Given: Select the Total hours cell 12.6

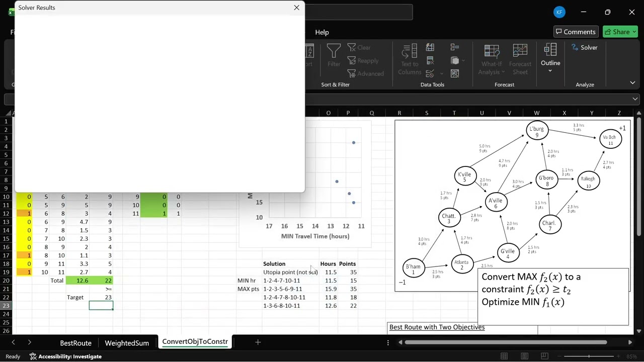Looking at the screenshot, I should (x=77, y=281).
